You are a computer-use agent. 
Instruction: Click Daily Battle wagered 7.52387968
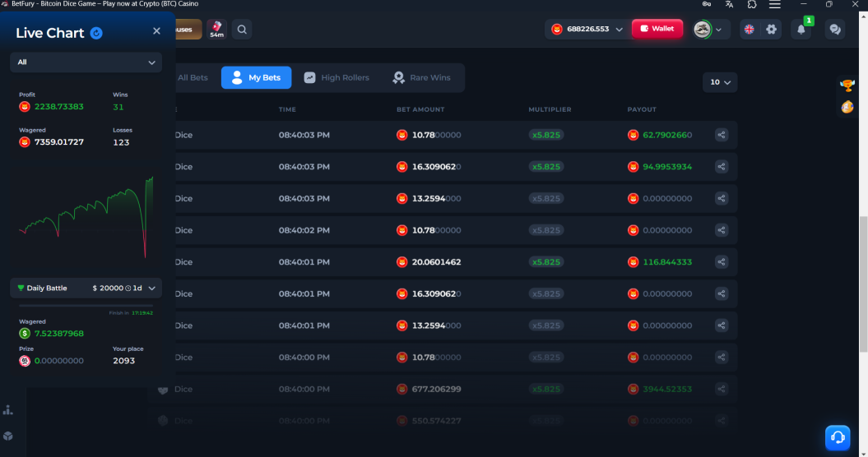(58, 334)
